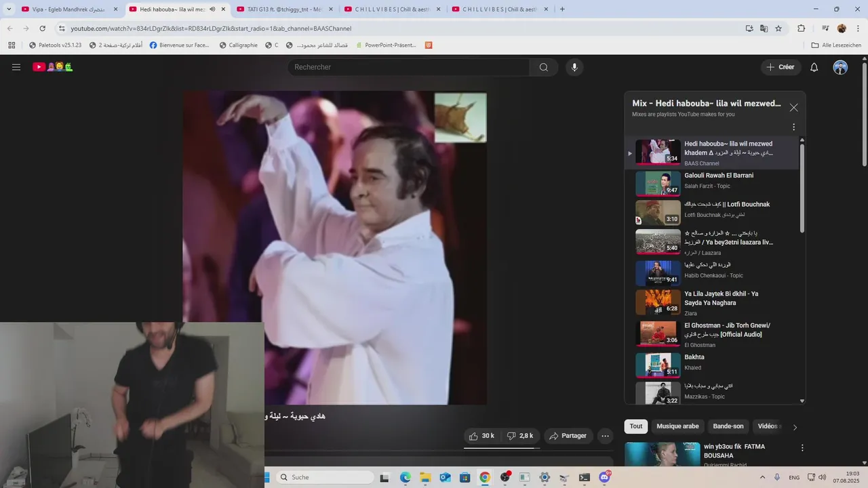The width and height of the screenshot is (868, 488).
Task: Bookmark this page with the star icon
Action: (778, 28)
